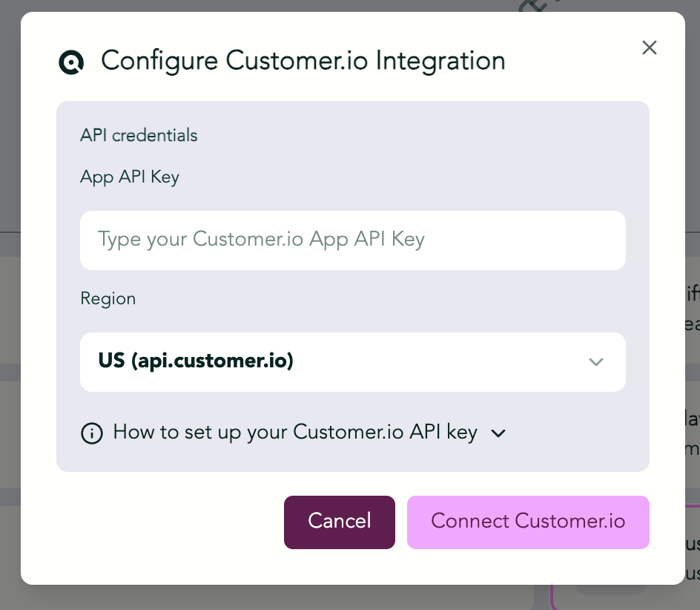
Task: Click the Region dropdown chevron arrow
Action: tap(596, 361)
